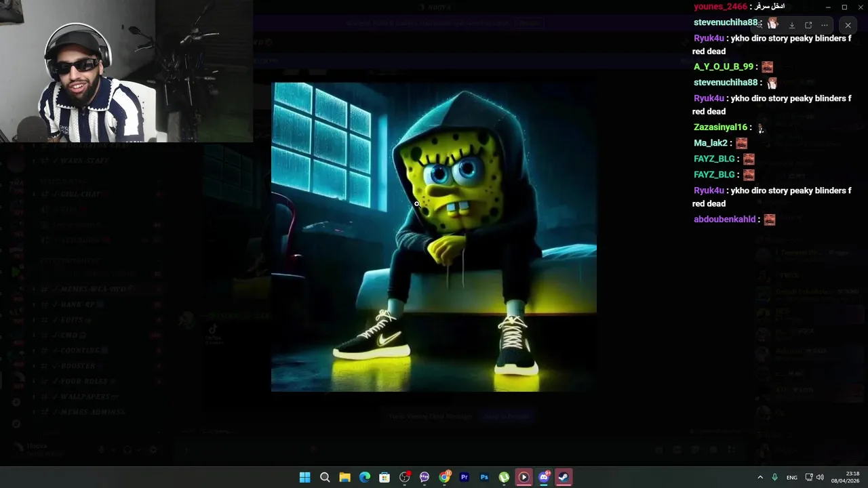Open Adobe Premiere Pro from the taskbar
The width and height of the screenshot is (868, 488).
click(465, 477)
